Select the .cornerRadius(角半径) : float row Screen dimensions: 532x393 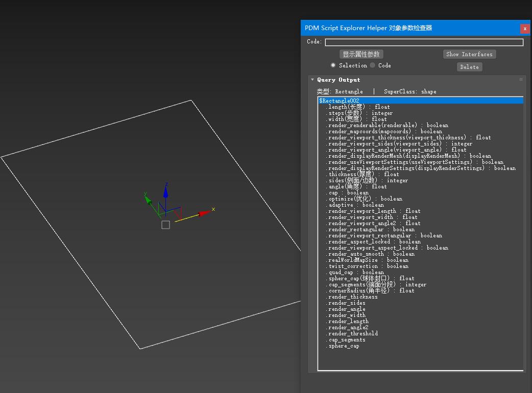coord(420,290)
